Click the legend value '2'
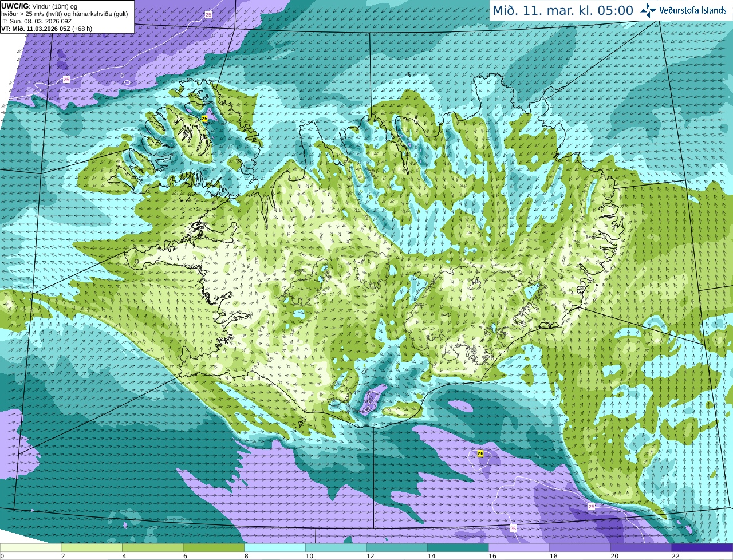 tap(62, 556)
